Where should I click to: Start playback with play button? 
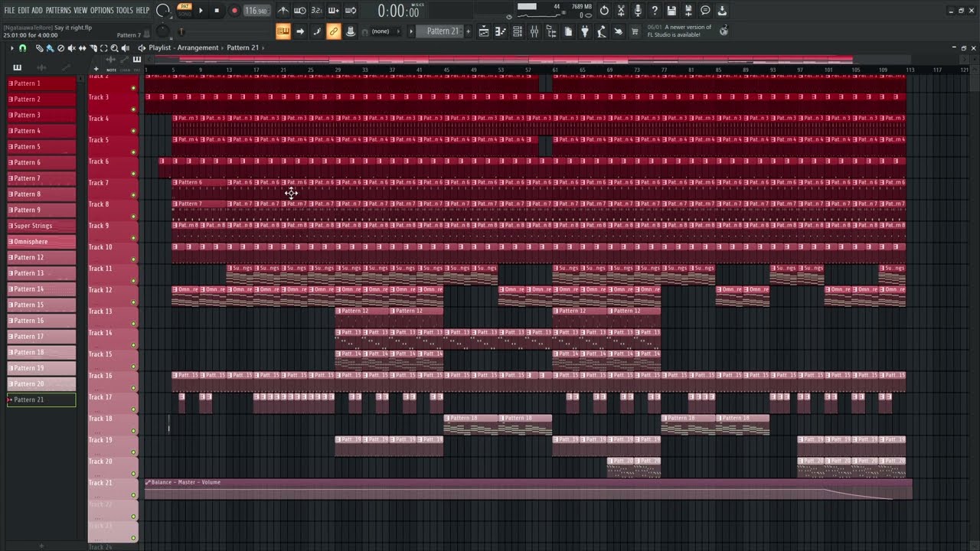pyautogui.click(x=201, y=11)
